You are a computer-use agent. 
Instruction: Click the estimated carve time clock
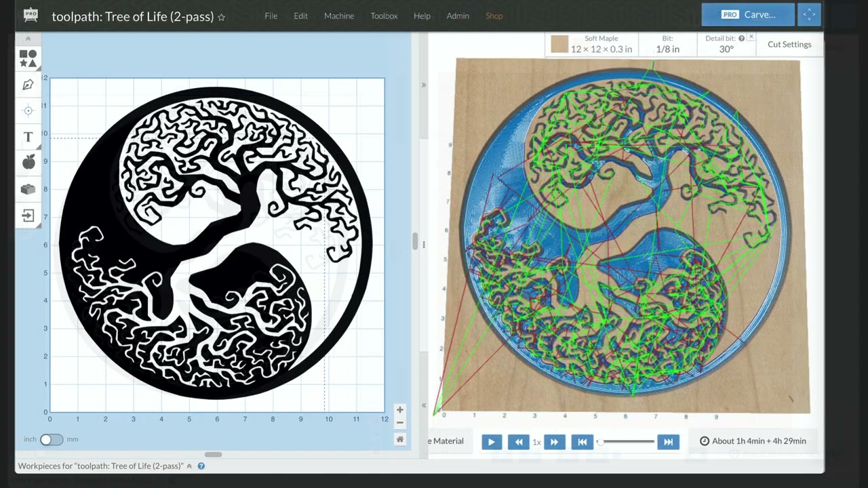pos(704,441)
